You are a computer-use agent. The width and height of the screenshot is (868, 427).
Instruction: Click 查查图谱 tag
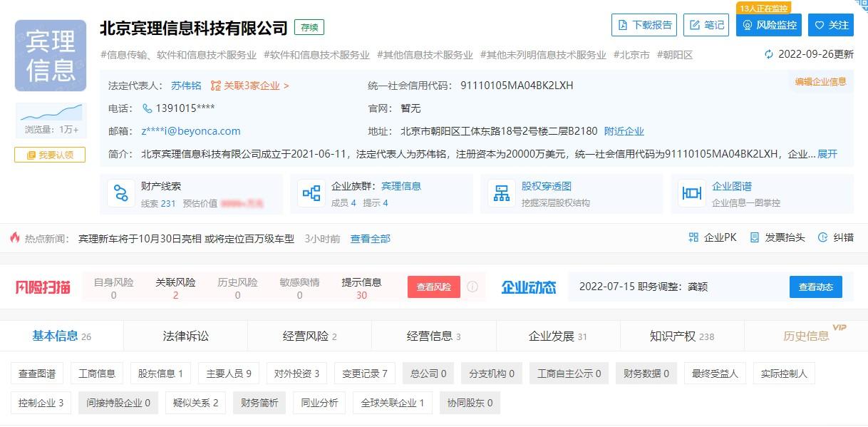coord(37,373)
